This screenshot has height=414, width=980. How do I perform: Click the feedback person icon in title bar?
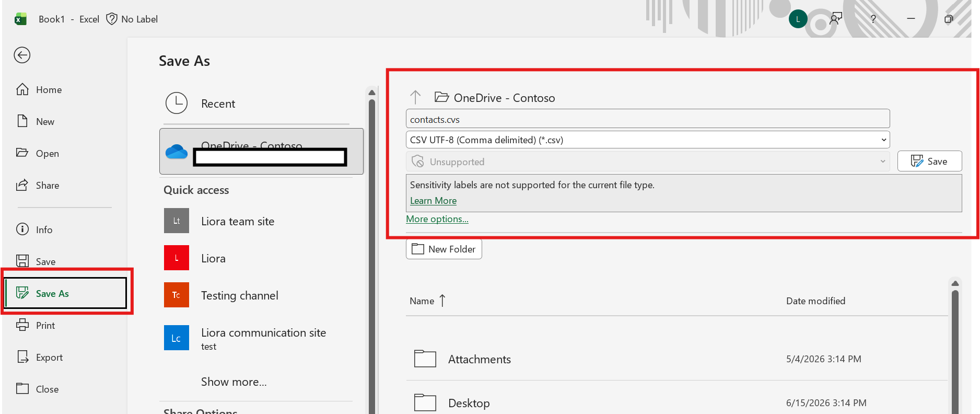point(836,19)
